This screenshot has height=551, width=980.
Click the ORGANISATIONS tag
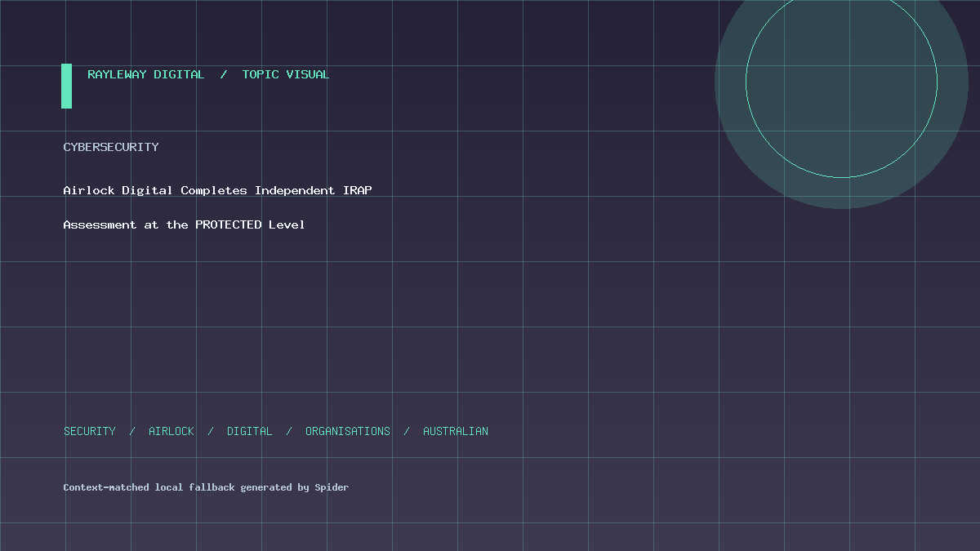click(348, 431)
